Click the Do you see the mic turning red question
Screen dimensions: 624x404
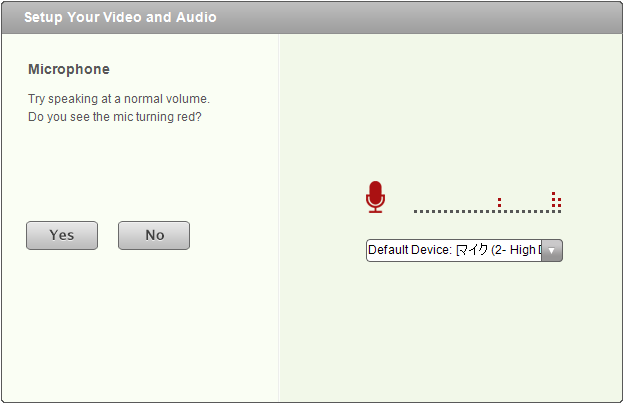[115, 117]
